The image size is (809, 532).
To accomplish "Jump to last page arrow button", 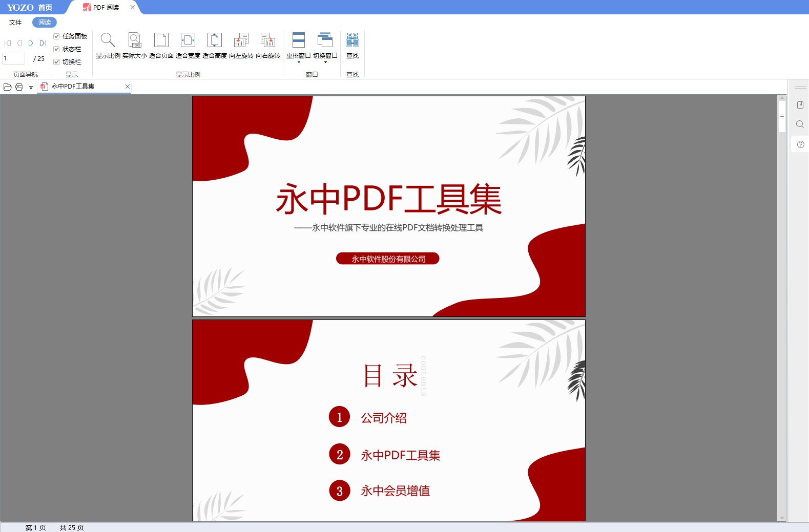I will [43, 44].
